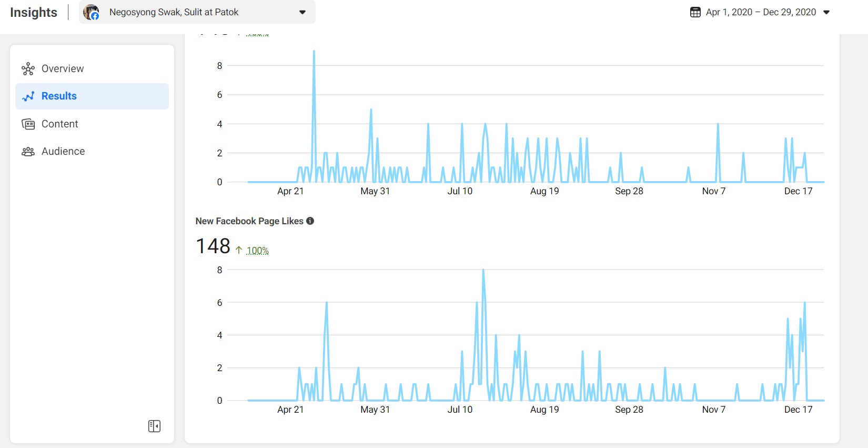Open the Audience section

pos(92,151)
